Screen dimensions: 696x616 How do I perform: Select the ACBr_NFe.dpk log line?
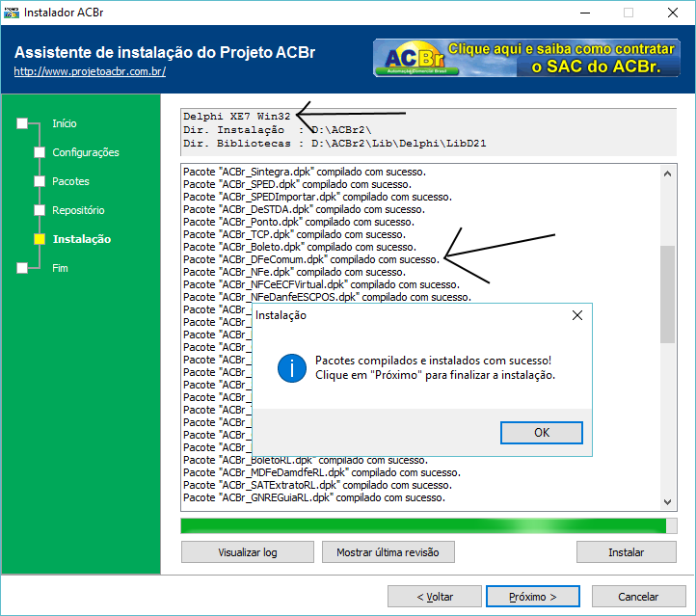coord(294,272)
